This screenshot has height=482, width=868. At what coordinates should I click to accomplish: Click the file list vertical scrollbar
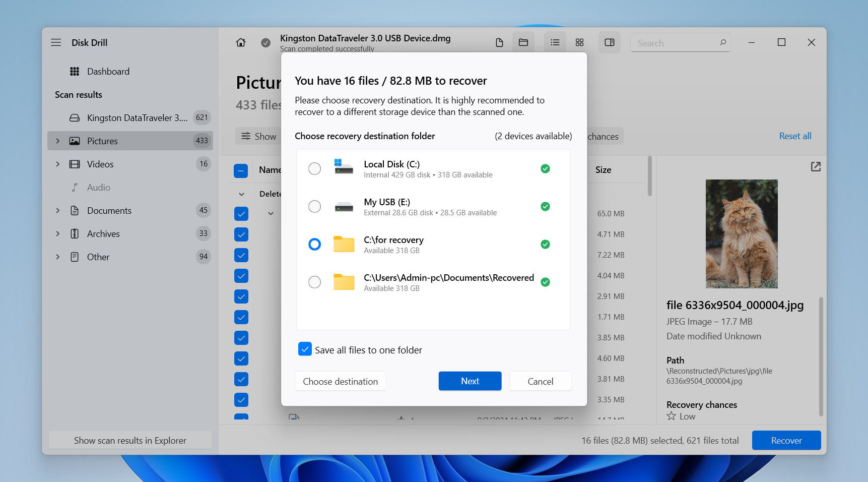(x=650, y=176)
